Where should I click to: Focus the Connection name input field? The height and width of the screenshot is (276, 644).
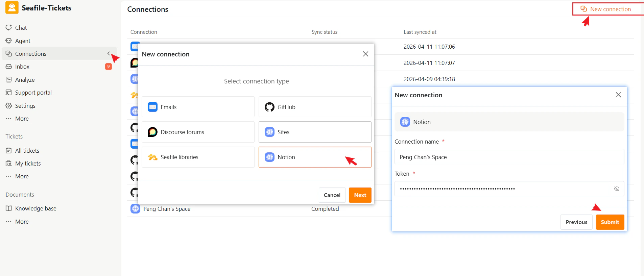point(509,157)
